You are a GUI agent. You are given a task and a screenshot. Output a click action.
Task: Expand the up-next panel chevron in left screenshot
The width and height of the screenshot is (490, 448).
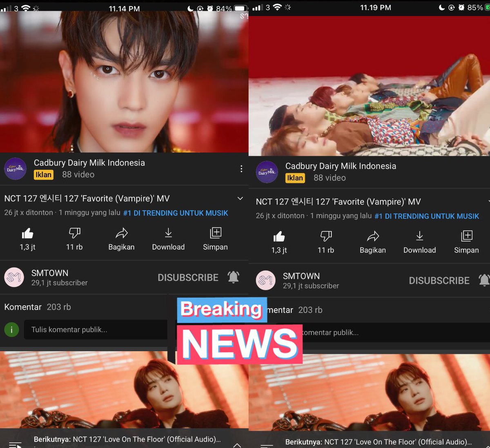[237, 445]
